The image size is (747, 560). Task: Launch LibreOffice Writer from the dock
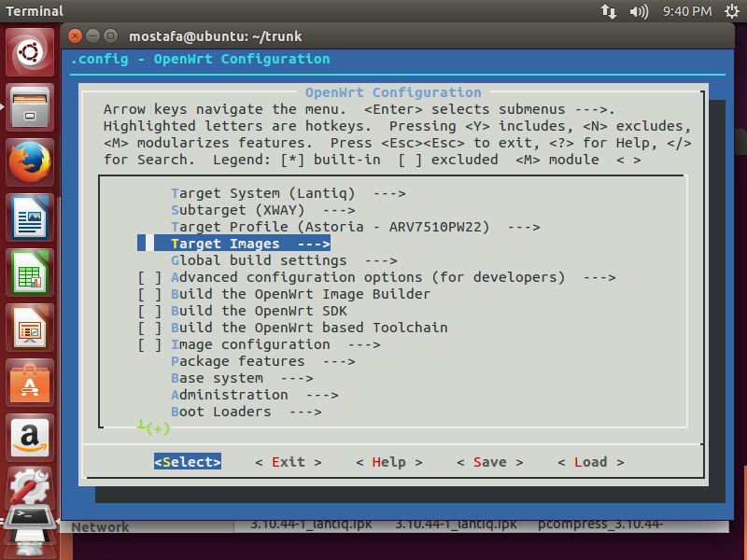(30, 217)
